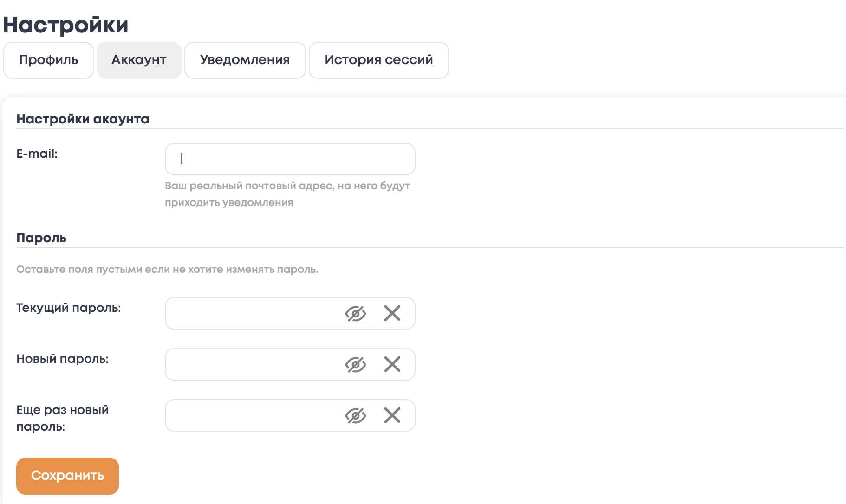
Task: Focus the E-mail input field
Action: [x=290, y=159]
